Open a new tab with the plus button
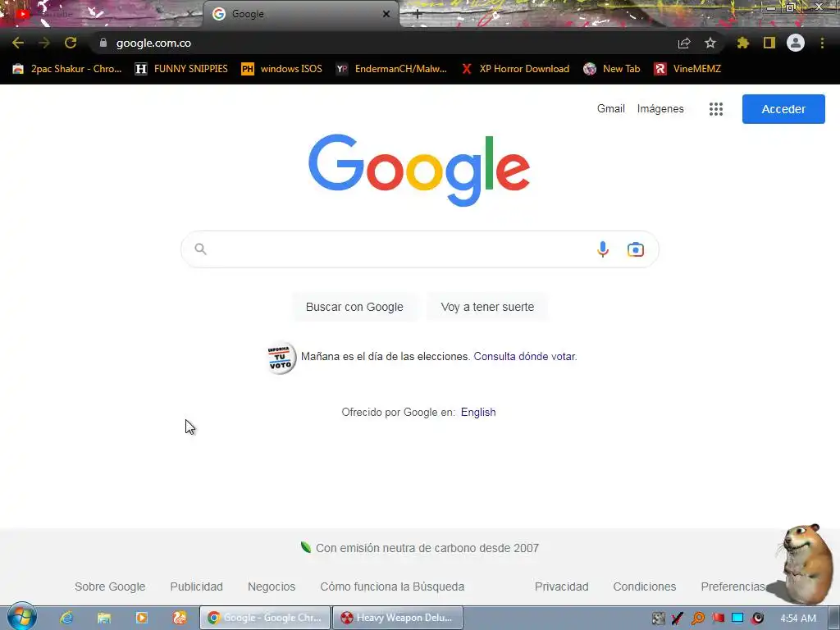840x630 pixels. point(418,15)
